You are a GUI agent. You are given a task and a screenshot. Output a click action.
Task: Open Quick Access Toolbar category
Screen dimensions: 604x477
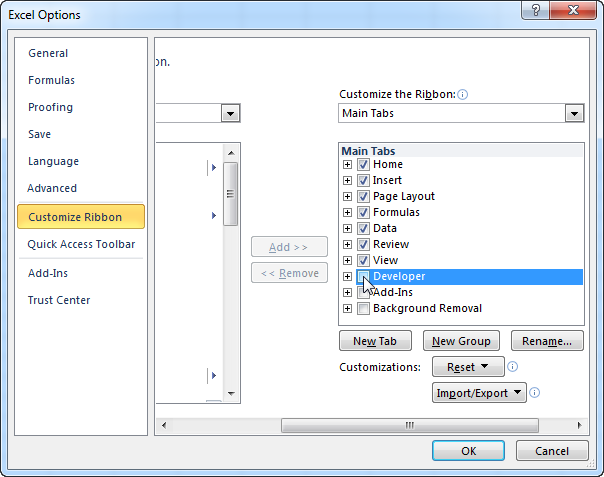pyautogui.click(x=81, y=244)
